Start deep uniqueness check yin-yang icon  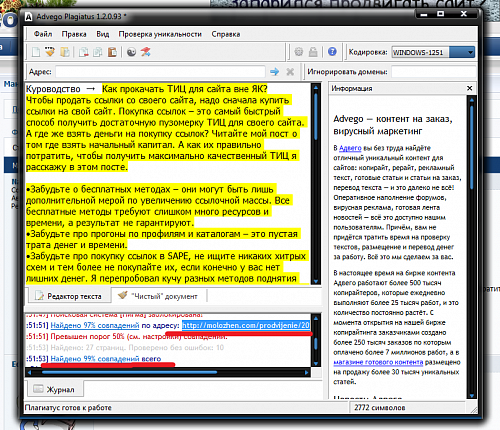[131, 52]
